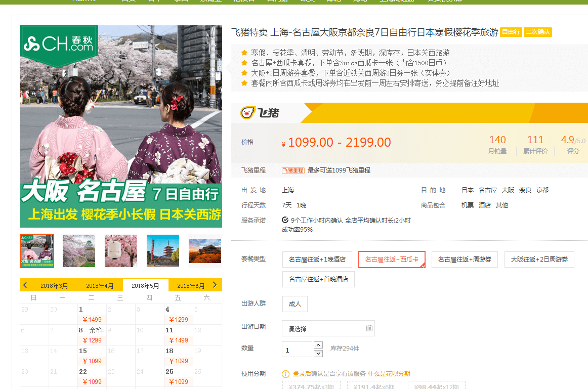The height and width of the screenshot is (389, 588).
Task: Switch calendar to 2018年3月
Action: point(54,286)
